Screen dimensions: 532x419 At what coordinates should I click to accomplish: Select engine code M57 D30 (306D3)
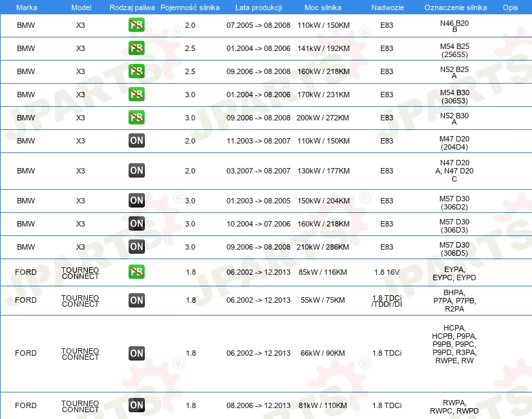pyautogui.click(x=454, y=226)
